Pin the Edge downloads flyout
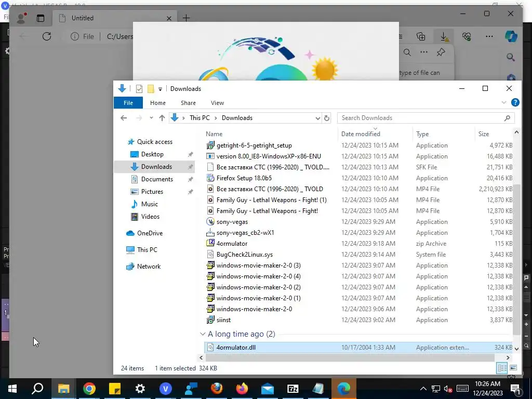 coord(441,52)
